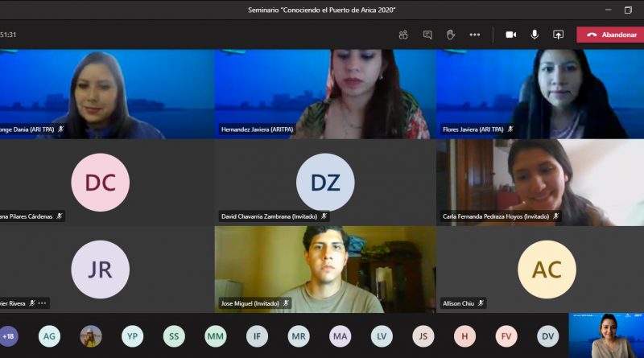The height and width of the screenshot is (358, 644).
Task: Click your self-view video thumbnail
Action: [x=605, y=335]
